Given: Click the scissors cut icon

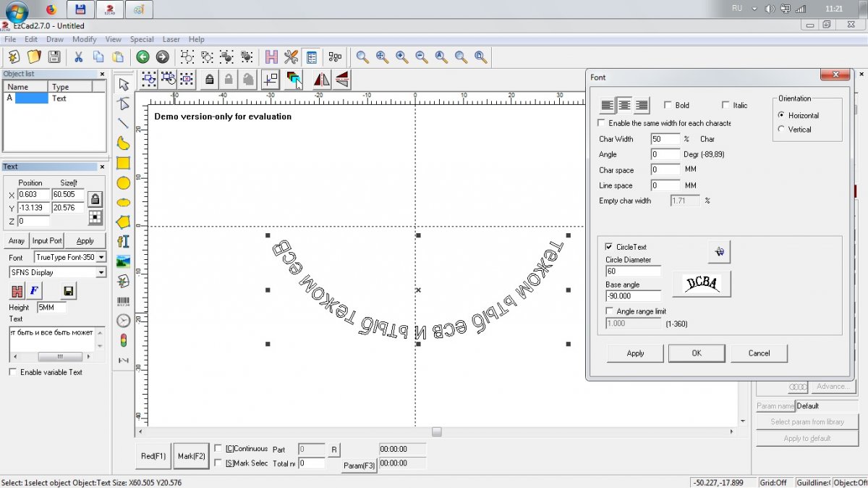Looking at the screenshot, I should pos(77,57).
